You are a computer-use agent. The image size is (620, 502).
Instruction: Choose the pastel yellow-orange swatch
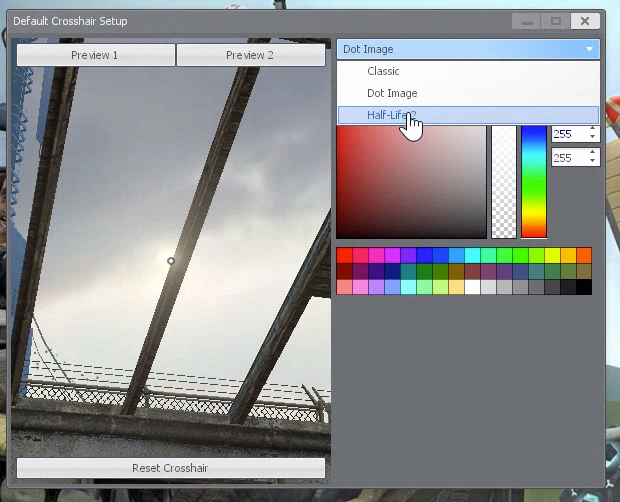456,287
